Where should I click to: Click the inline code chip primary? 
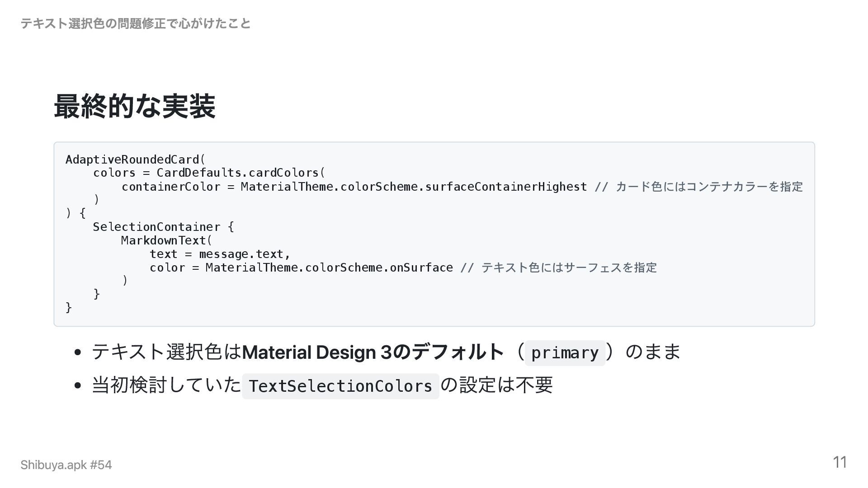(x=565, y=352)
